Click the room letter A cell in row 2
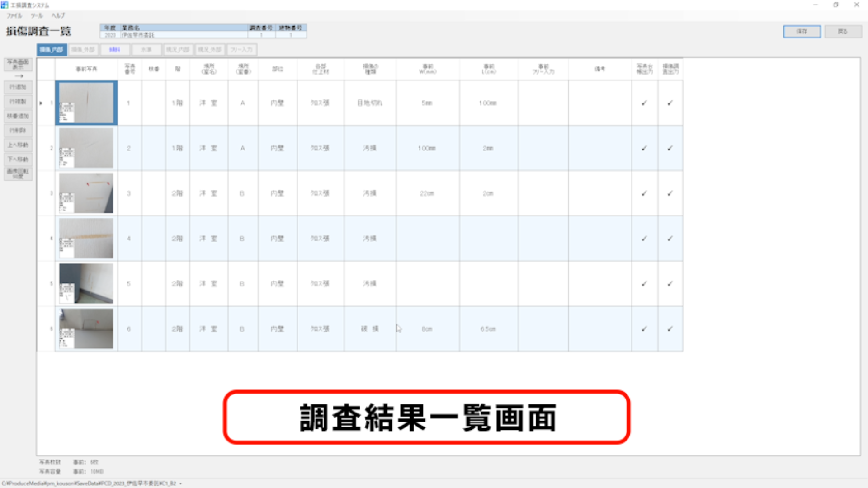Image resolution: width=868 pixels, height=488 pixels. click(243, 148)
